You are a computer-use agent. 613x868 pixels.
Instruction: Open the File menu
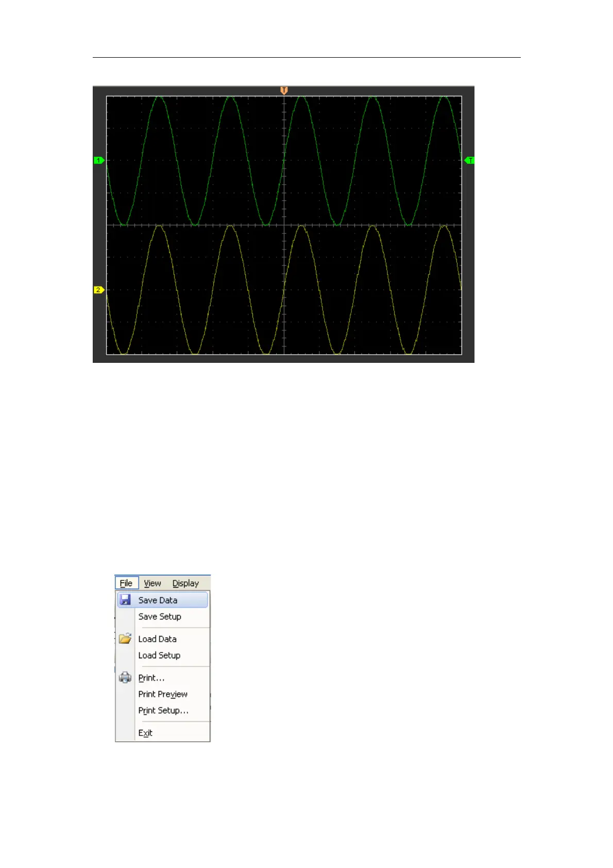click(126, 583)
